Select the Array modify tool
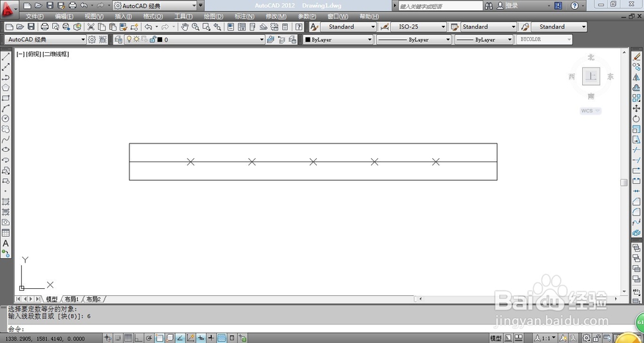Image resolution: width=644 pixels, height=343 pixels. tap(636, 98)
